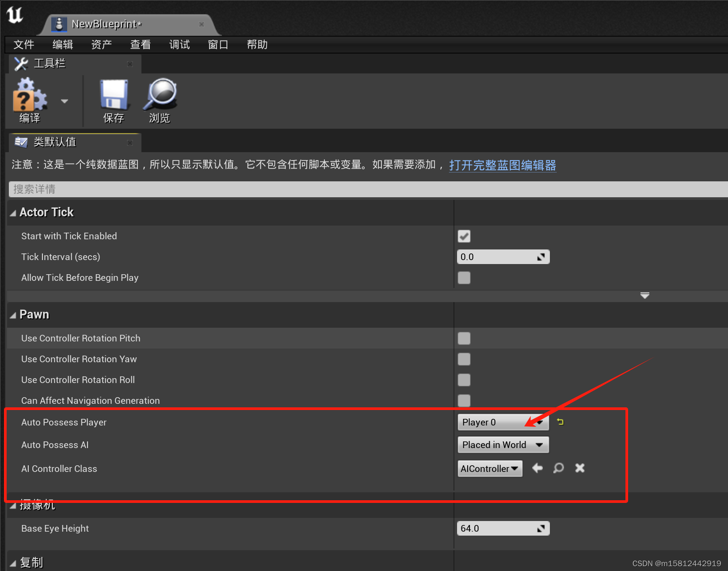Change Auto Possess AI from Placed in World

(x=503, y=445)
